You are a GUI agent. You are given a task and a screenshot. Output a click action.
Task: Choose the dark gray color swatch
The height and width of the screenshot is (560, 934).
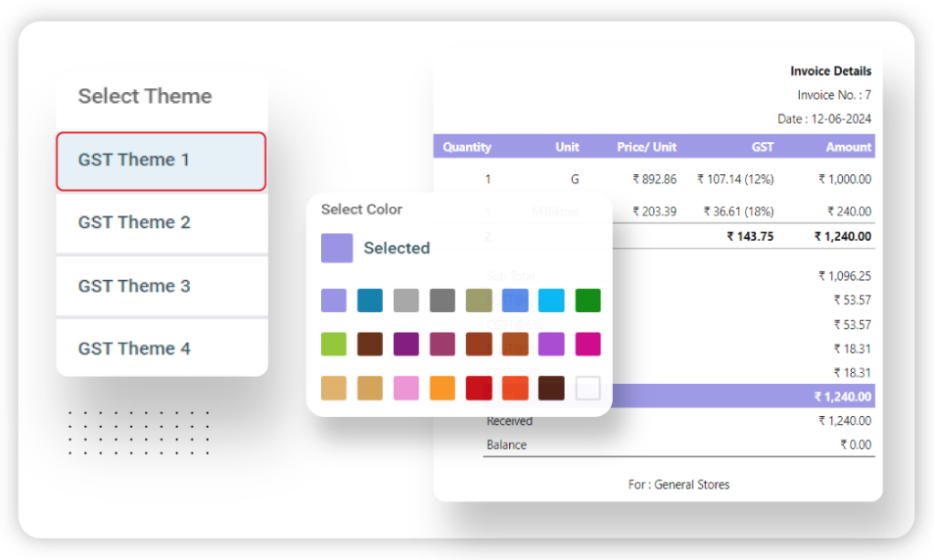point(442,300)
